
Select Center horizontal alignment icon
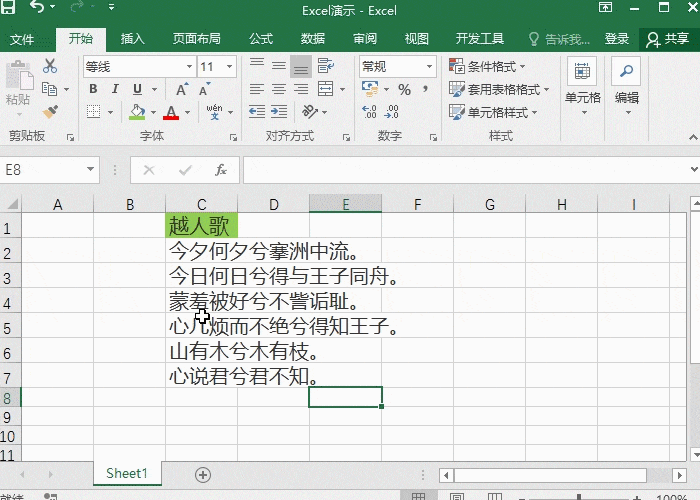pos(279,89)
